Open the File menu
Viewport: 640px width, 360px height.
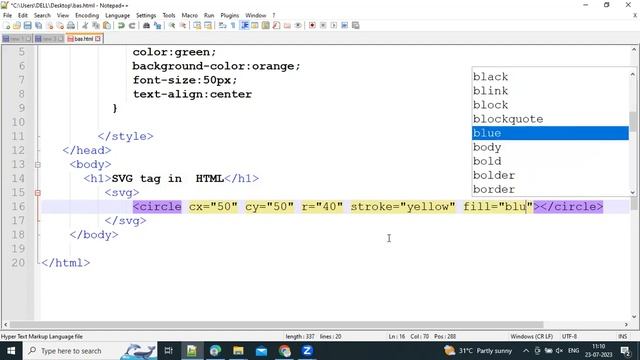point(7,16)
